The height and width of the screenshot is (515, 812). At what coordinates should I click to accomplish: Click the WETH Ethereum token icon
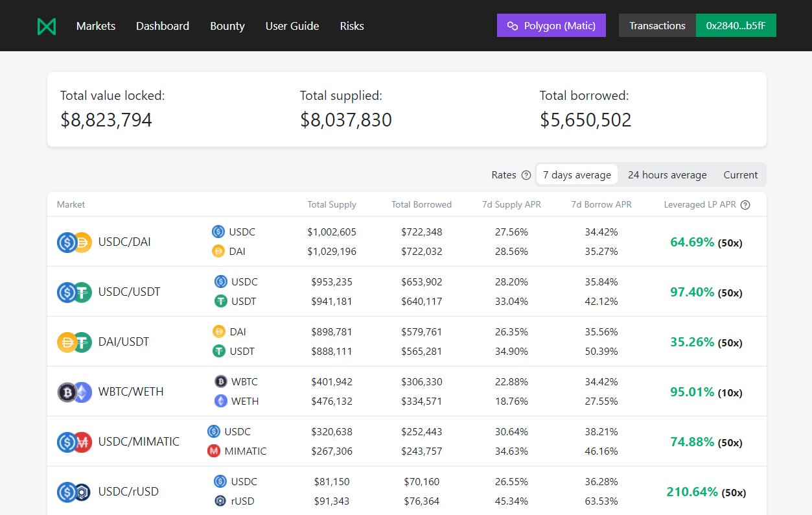click(x=221, y=401)
